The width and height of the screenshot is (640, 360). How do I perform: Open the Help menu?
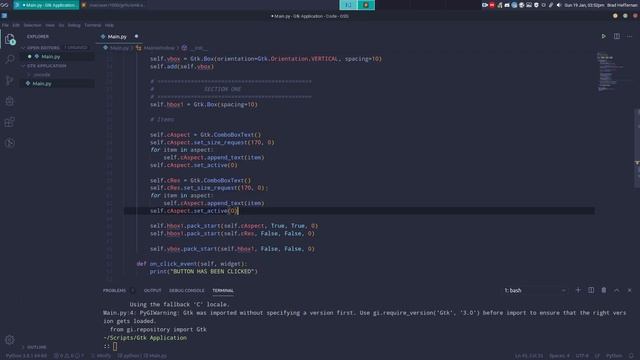(x=109, y=25)
